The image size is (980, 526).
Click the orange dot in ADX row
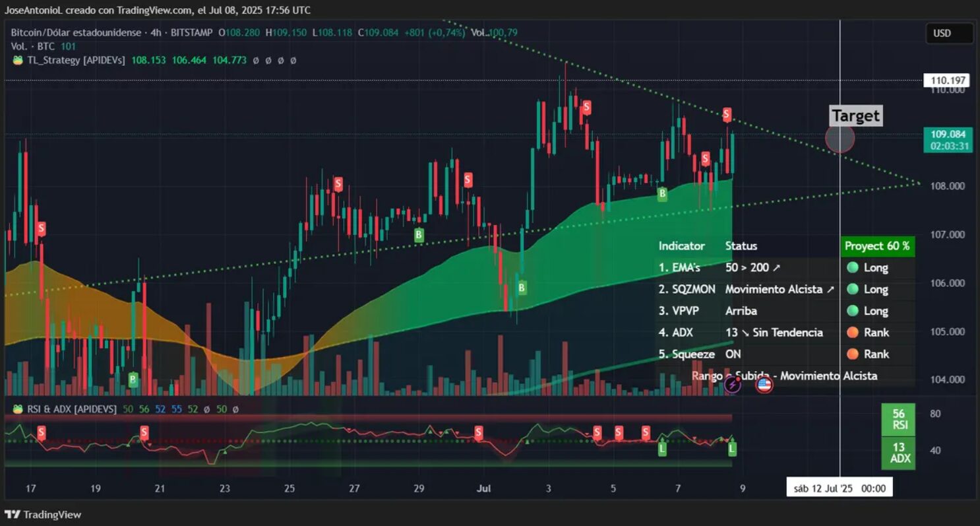pos(852,333)
